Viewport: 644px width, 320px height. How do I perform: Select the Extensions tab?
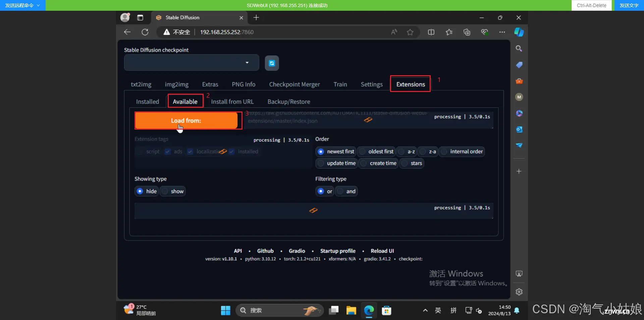coord(410,84)
